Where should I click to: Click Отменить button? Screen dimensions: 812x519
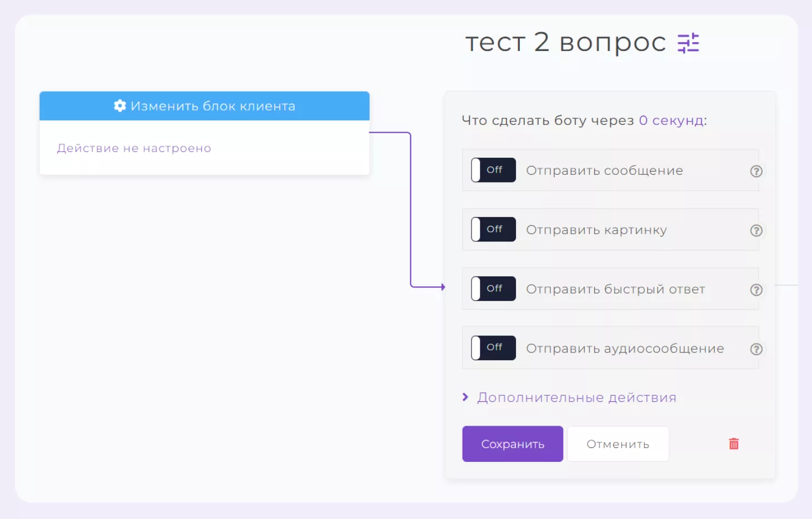pos(618,444)
